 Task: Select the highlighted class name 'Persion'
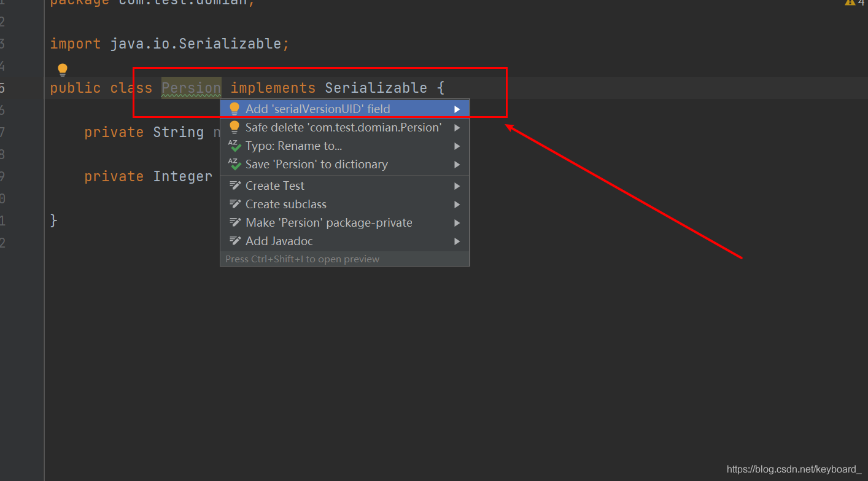click(x=191, y=88)
